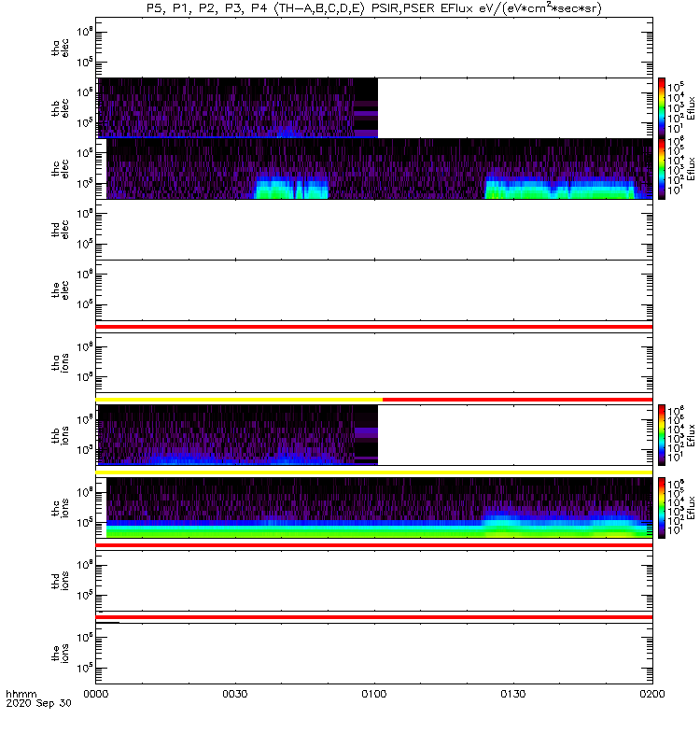Select the 'thb ions' panel axis label
Image resolution: width=700 pixels, height=747 pixels.
tap(61, 435)
